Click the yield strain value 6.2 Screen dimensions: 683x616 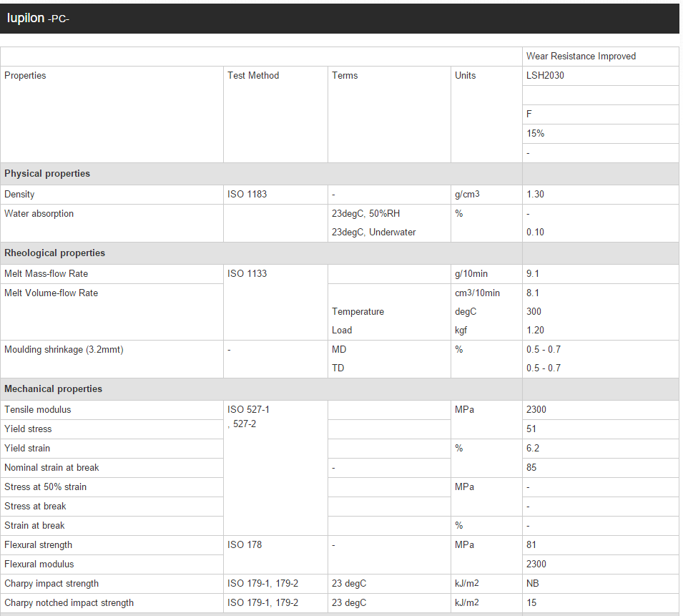532,448
